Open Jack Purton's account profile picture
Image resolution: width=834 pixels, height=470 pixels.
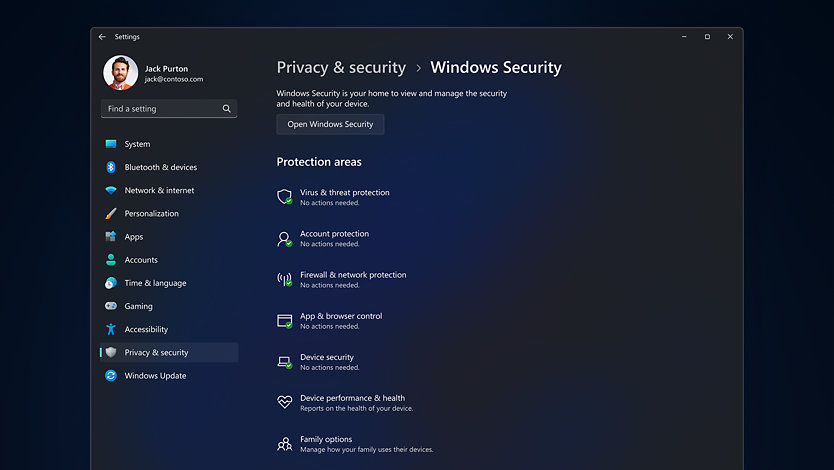tap(120, 73)
